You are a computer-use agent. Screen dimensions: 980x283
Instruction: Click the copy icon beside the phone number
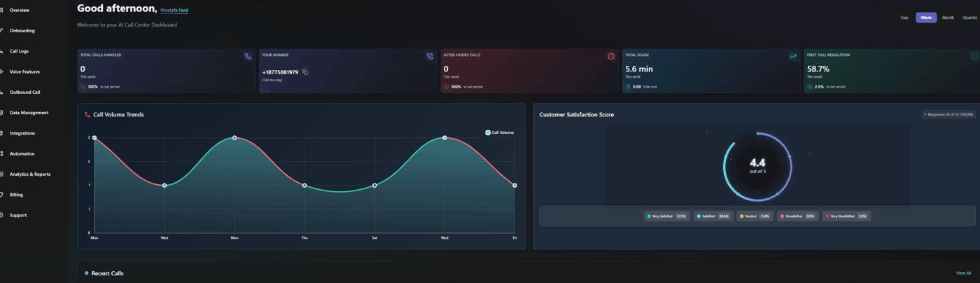point(305,72)
